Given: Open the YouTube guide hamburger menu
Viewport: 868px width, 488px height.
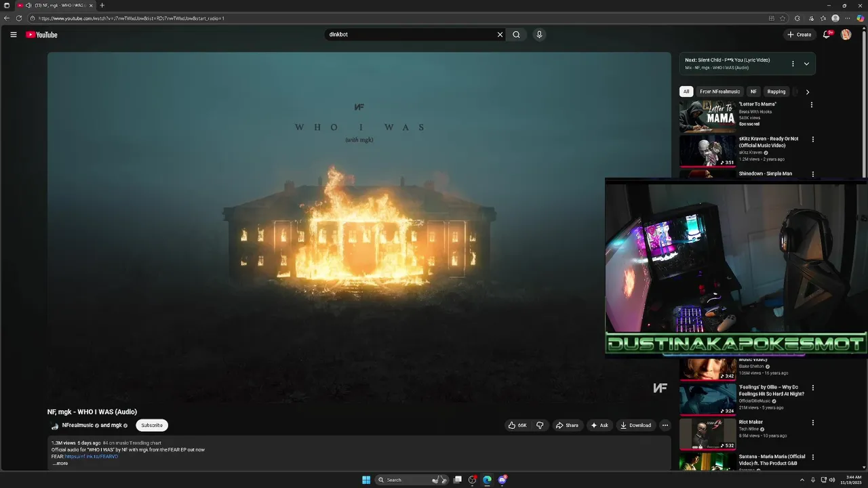Looking at the screenshot, I should pyautogui.click(x=13, y=35).
